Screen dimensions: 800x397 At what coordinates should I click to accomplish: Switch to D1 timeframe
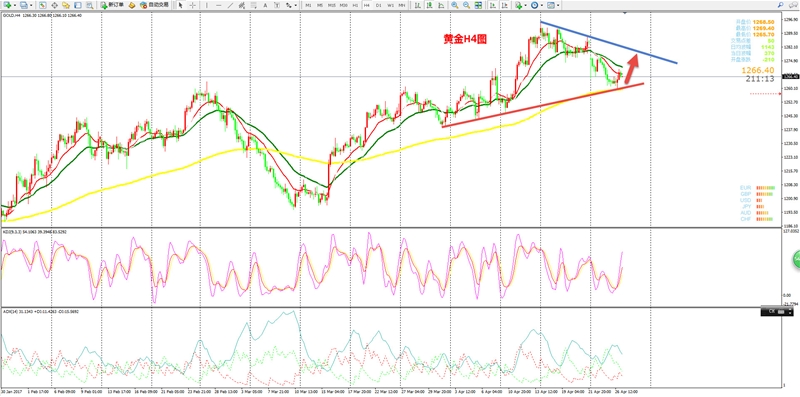tap(379, 5)
